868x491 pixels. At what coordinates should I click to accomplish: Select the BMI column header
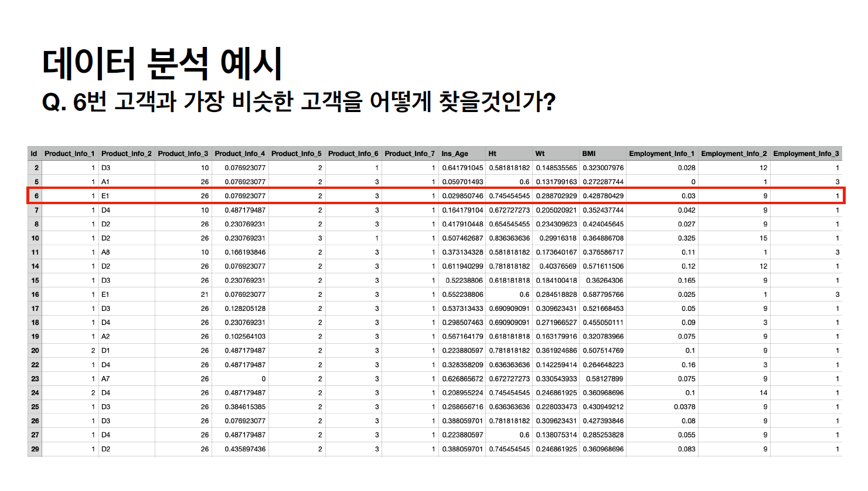pyautogui.click(x=603, y=154)
